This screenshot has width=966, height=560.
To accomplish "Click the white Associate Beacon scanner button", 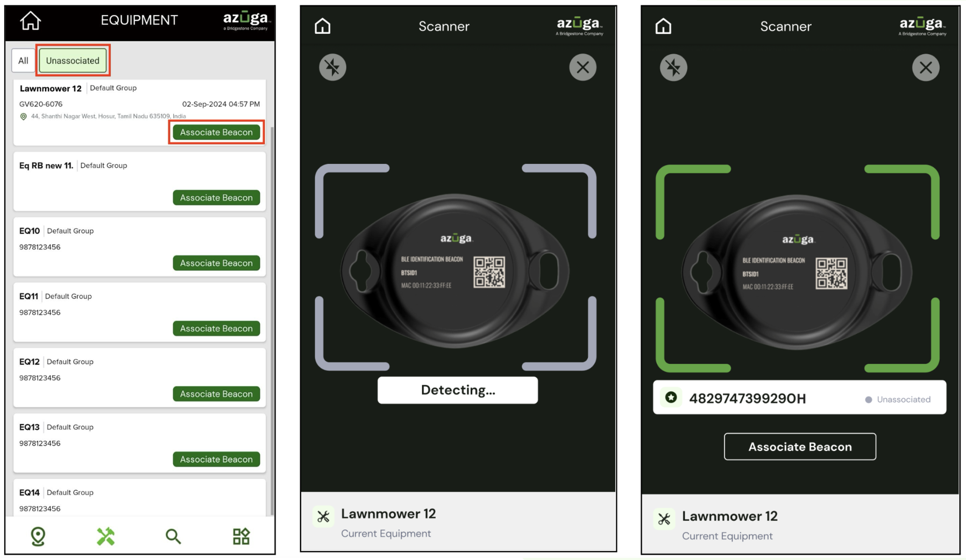I will 800,447.
